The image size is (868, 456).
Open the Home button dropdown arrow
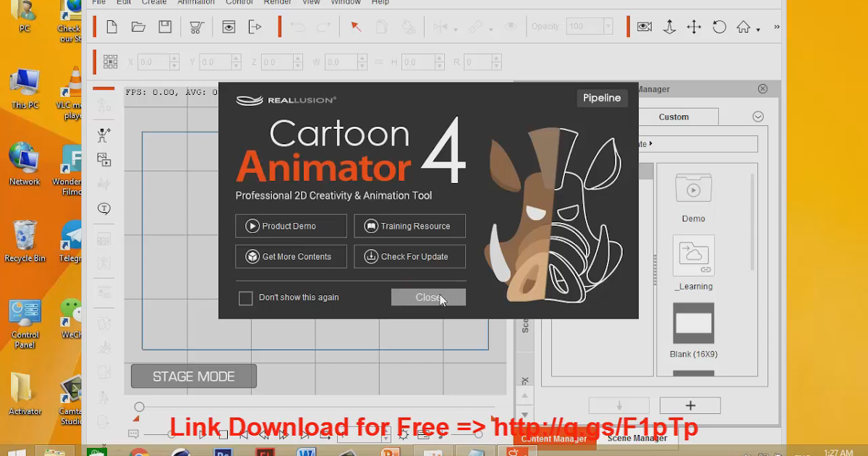click(x=757, y=30)
